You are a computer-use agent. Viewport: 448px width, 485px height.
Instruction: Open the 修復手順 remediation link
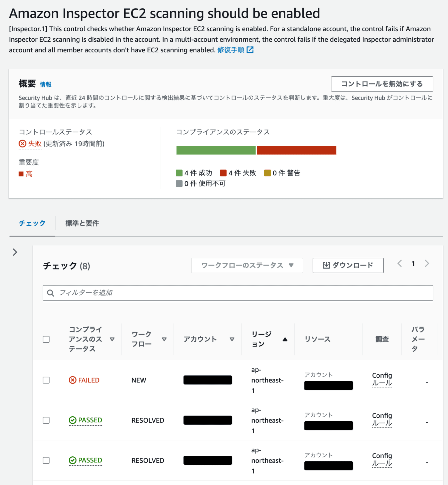(231, 50)
